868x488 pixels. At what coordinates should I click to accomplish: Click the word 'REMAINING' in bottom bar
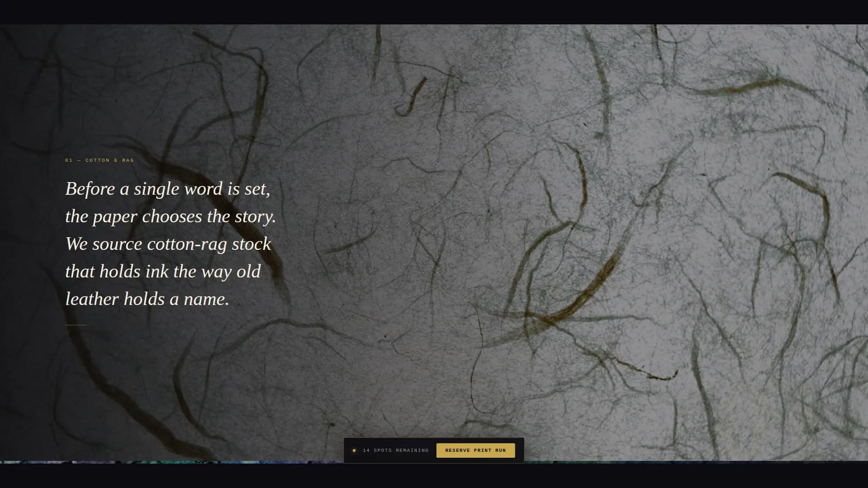pos(412,450)
